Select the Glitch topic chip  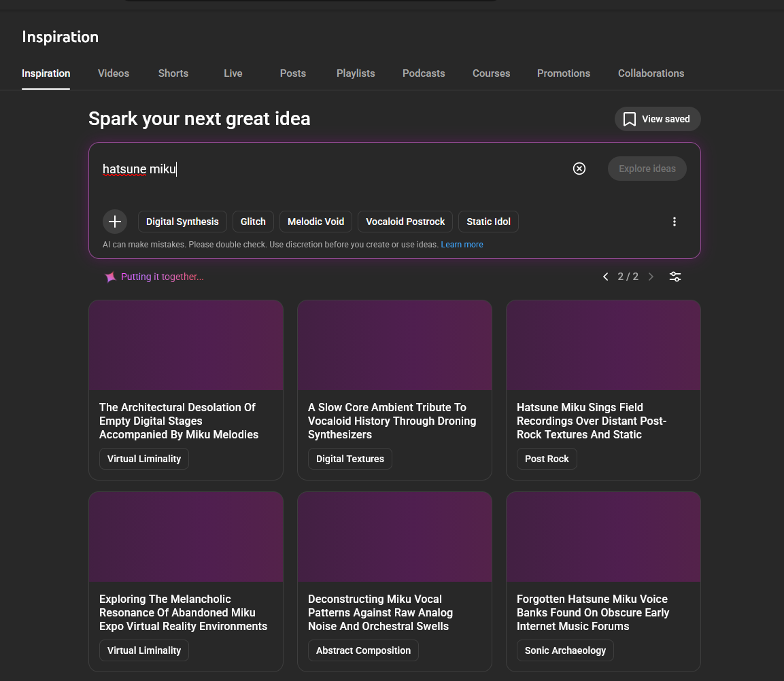pos(253,222)
